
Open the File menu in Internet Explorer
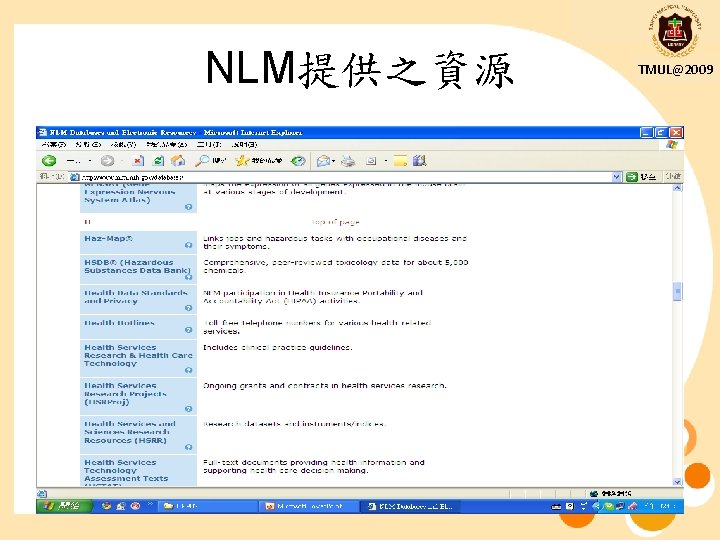click(54, 145)
